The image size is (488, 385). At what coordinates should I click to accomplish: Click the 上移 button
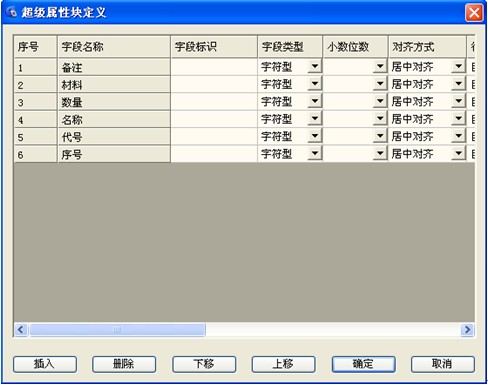tap(283, 364)
